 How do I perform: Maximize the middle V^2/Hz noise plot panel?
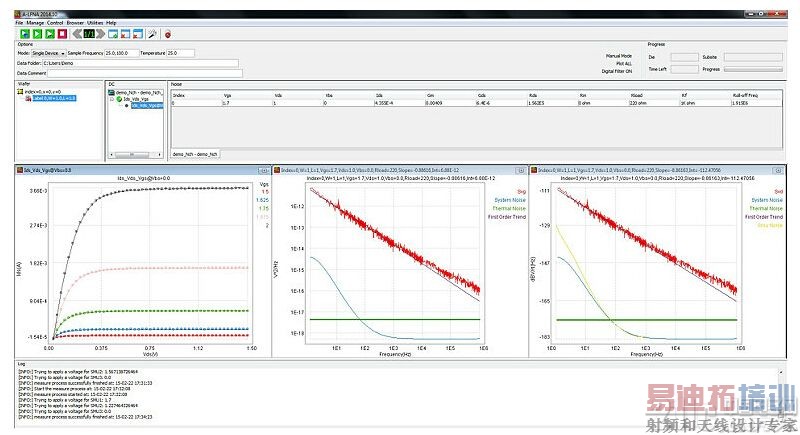pyautogui.click(x=521, y=171)
